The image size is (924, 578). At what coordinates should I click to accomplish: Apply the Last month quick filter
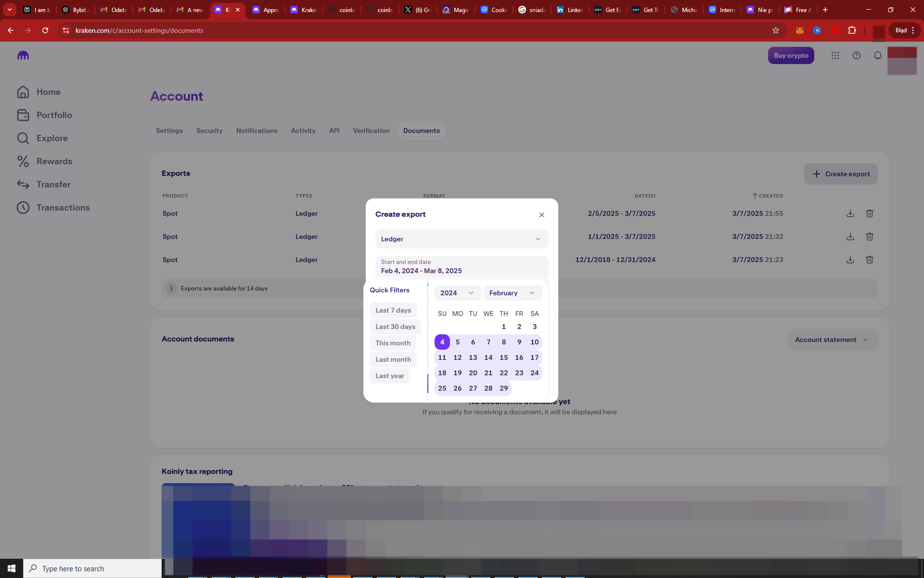[393, 359]
